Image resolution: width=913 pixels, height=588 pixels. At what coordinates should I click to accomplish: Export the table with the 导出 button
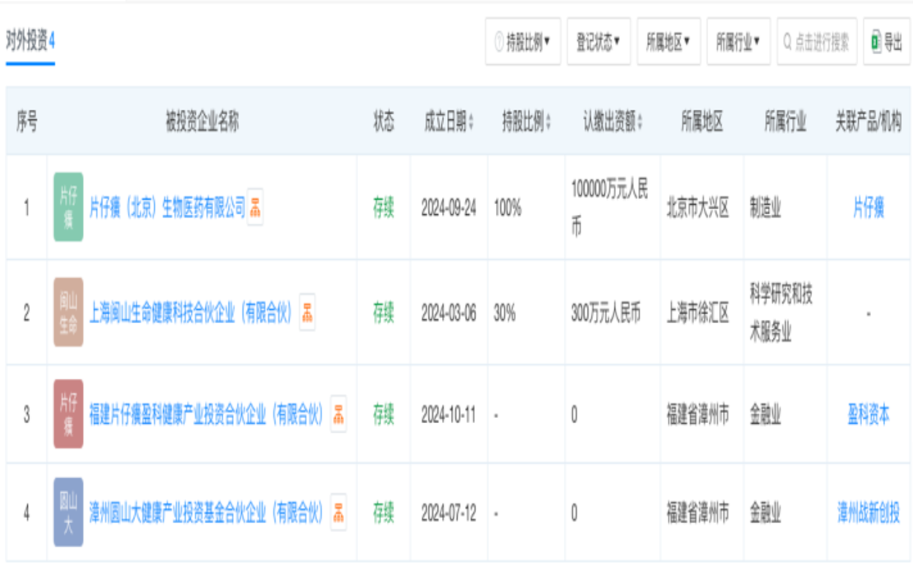pos(886,42)
